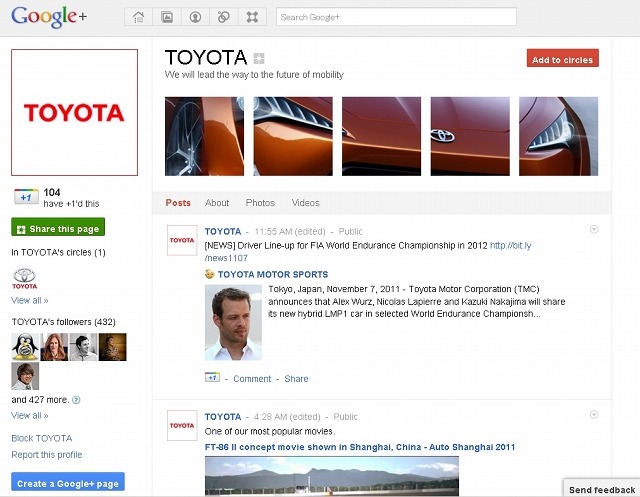Click TOYOTA author name on 11:55 AM post
Viewport: 640px width, 497px height.
223,232
